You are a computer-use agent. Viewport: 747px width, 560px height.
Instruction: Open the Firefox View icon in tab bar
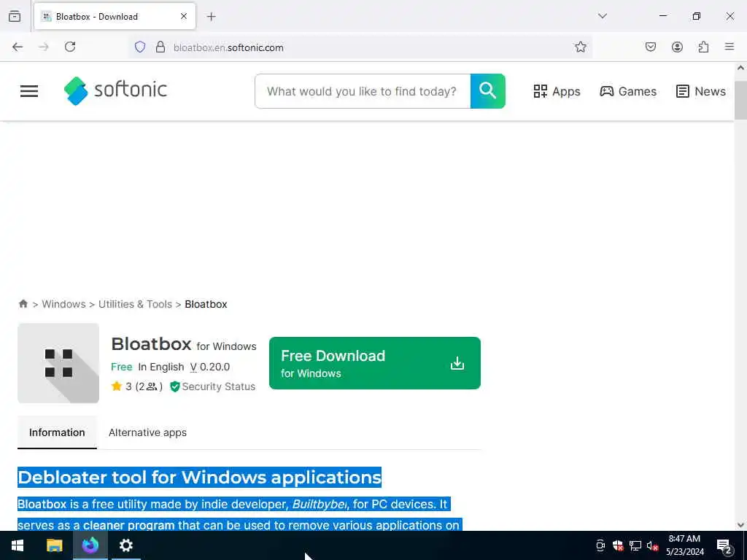15,17
